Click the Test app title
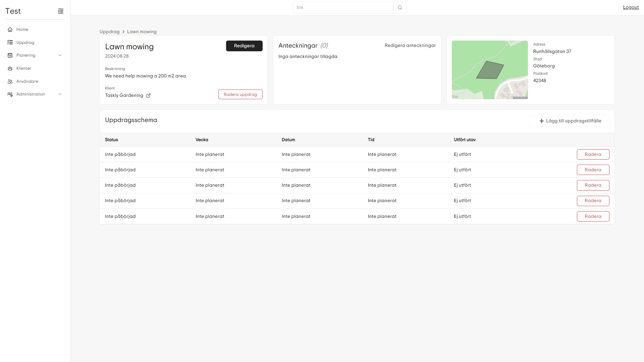The image size is (644, 362). 13,11
